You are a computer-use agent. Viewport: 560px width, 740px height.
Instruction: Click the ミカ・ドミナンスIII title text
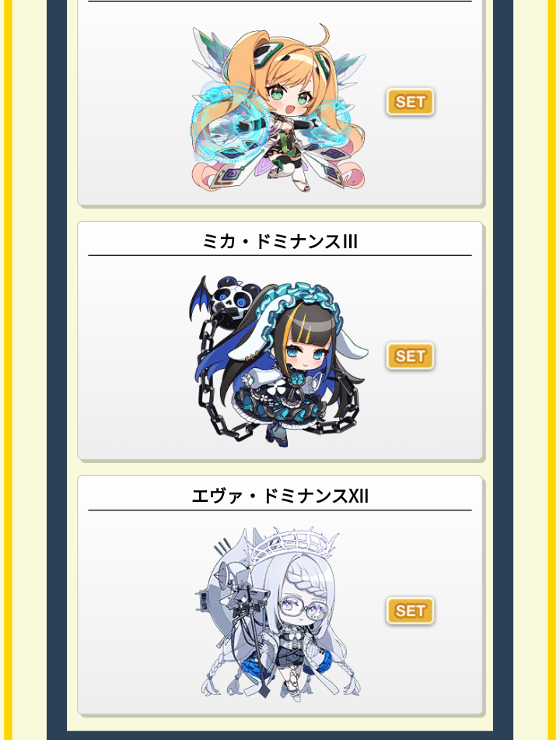[280, 242]
